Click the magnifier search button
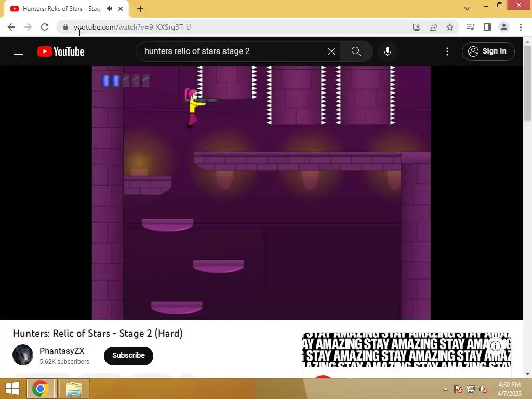 click(x=356, y=51)
